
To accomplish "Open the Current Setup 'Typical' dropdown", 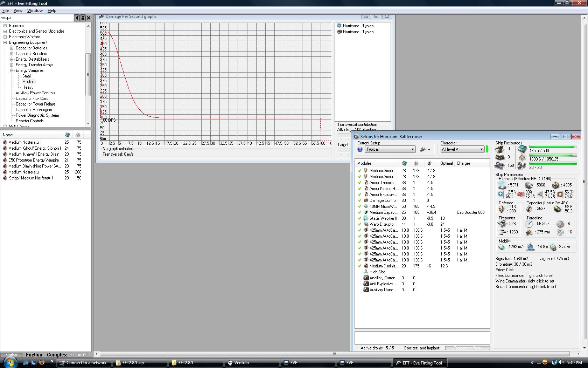I will tap(390, 149).
